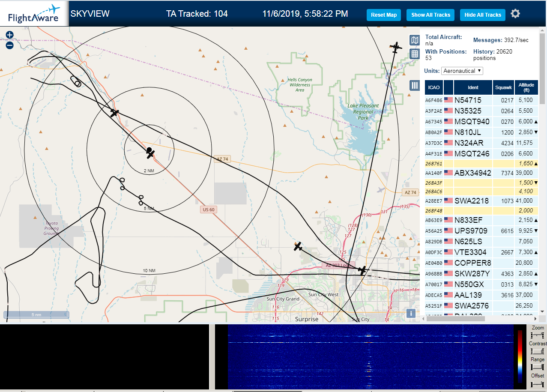
Task: Select the N35325 aircraft row
Action: 481,111
